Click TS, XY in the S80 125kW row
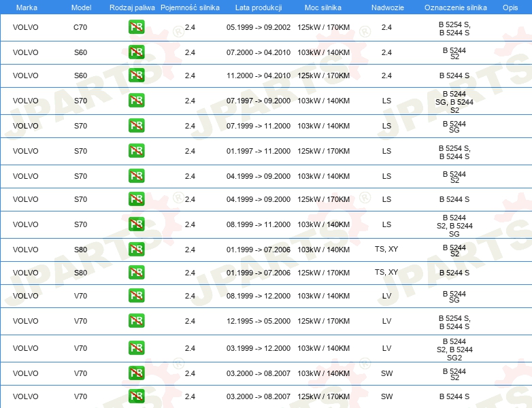Image resolution: width=532 pixels, height=408 pixels. 386,272
